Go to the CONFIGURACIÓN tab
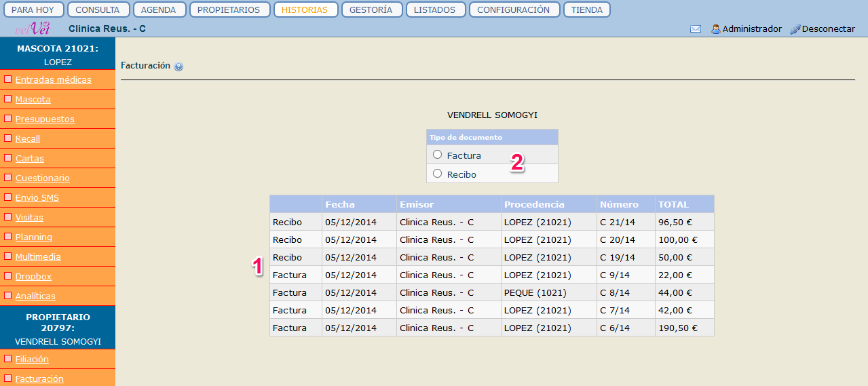This screenshot has height=386, width=868. 513,10
